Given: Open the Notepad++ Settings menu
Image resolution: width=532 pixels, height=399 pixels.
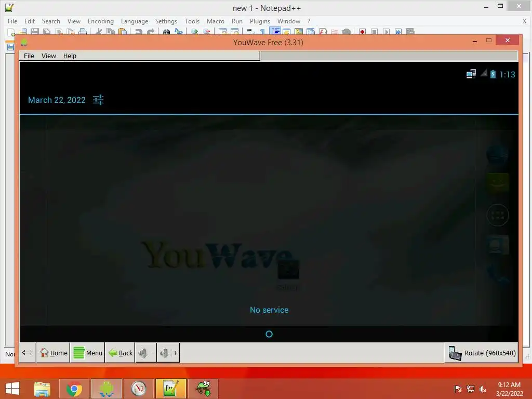Looking at the screenshot, I should [x=166, y=21].
